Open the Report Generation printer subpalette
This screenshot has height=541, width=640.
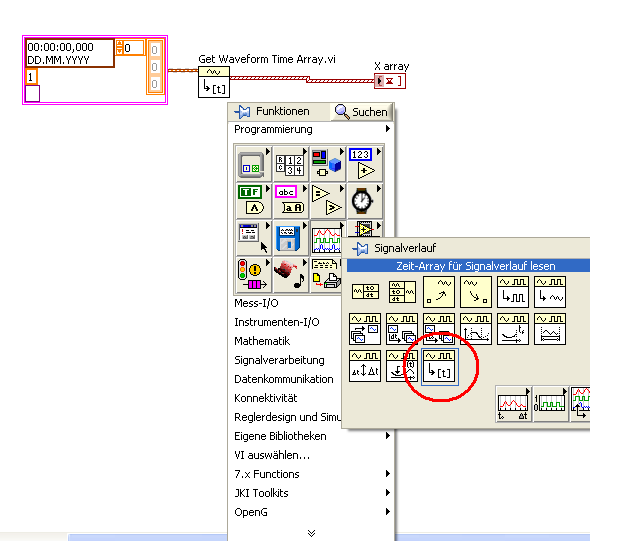point(326,275)
